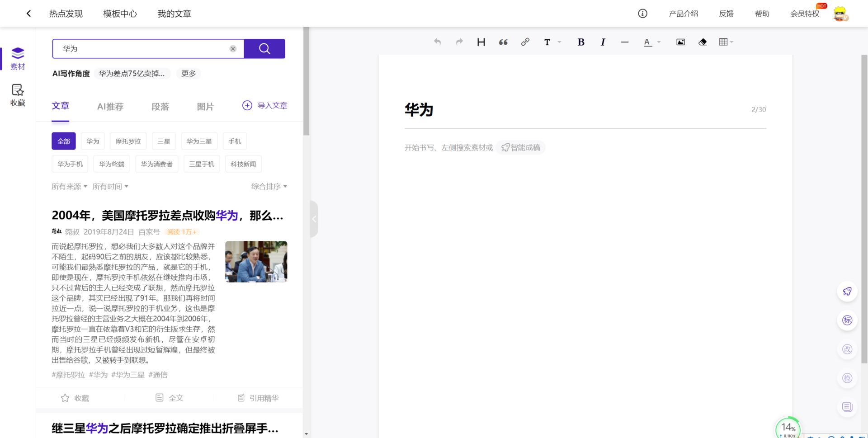Click the font size T icon
The height and width of the screenshot is (438, 868).
(547, 42)
